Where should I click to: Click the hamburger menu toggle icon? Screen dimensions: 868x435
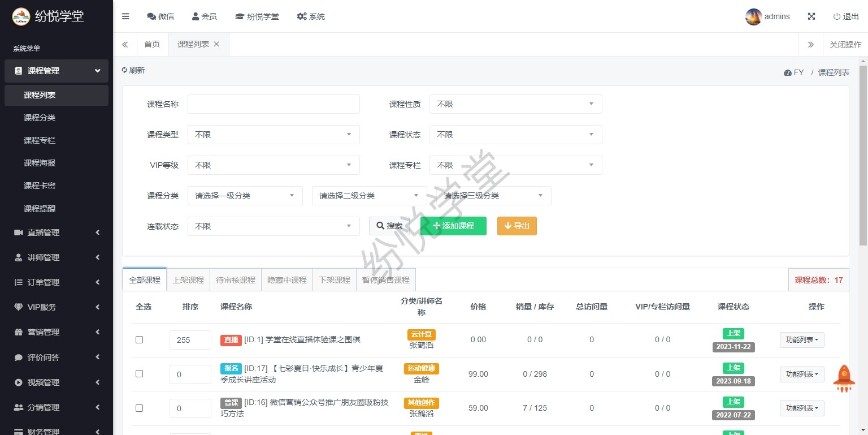[125, 16]
